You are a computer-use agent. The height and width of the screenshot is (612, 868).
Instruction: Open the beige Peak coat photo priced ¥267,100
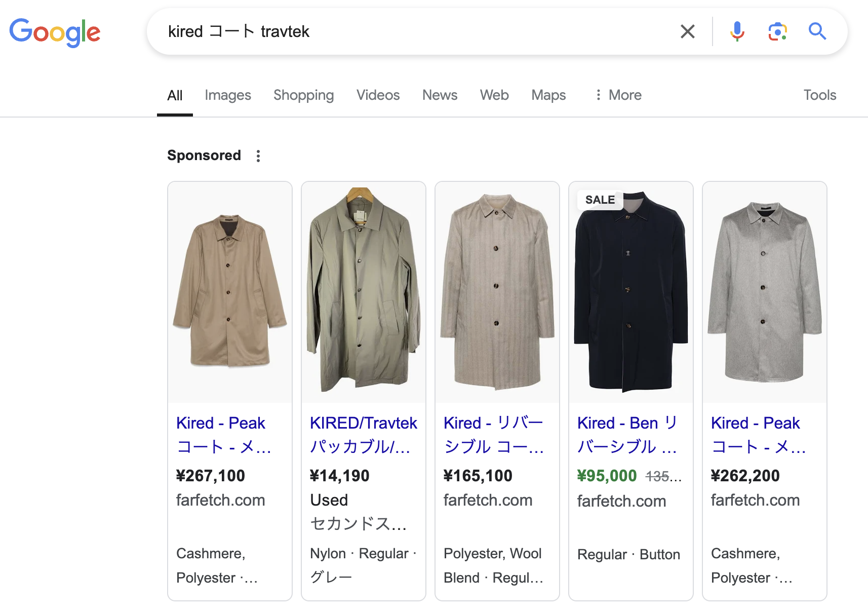tap(230, 292)
